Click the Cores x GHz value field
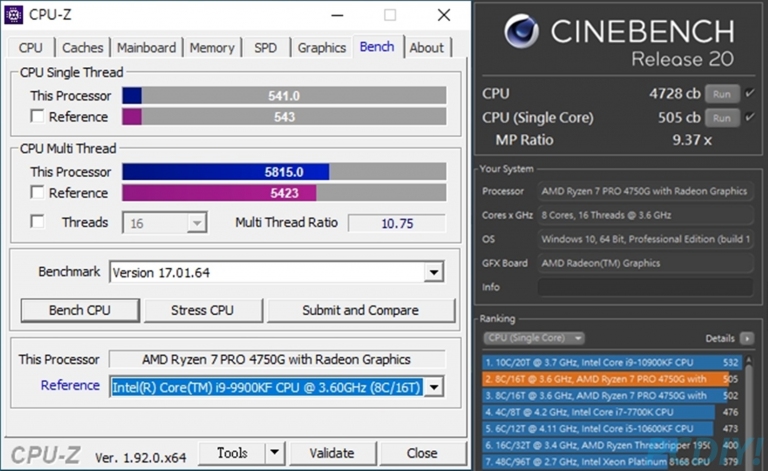This screenshot has width=768, height=471. click(x=645, y=215)
